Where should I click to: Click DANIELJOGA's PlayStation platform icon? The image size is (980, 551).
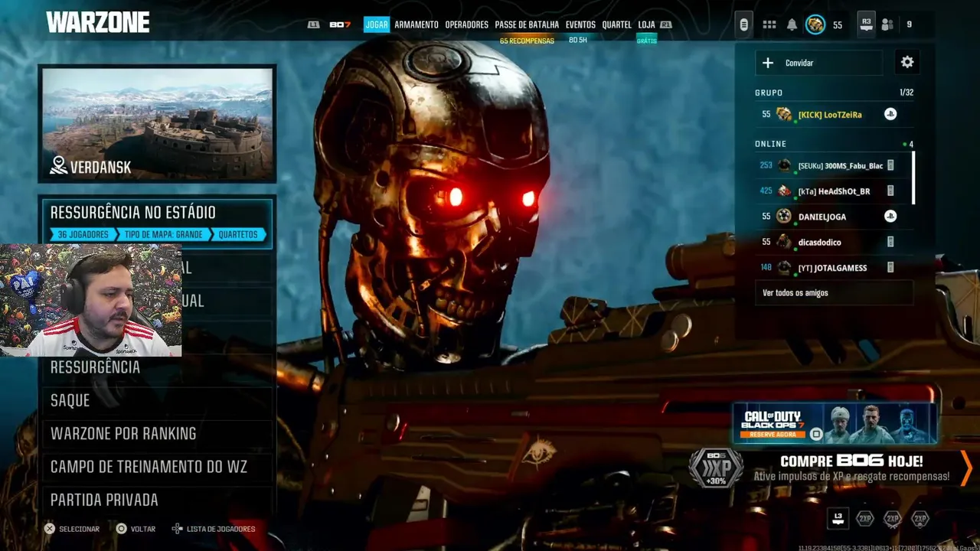pos(890,216)
